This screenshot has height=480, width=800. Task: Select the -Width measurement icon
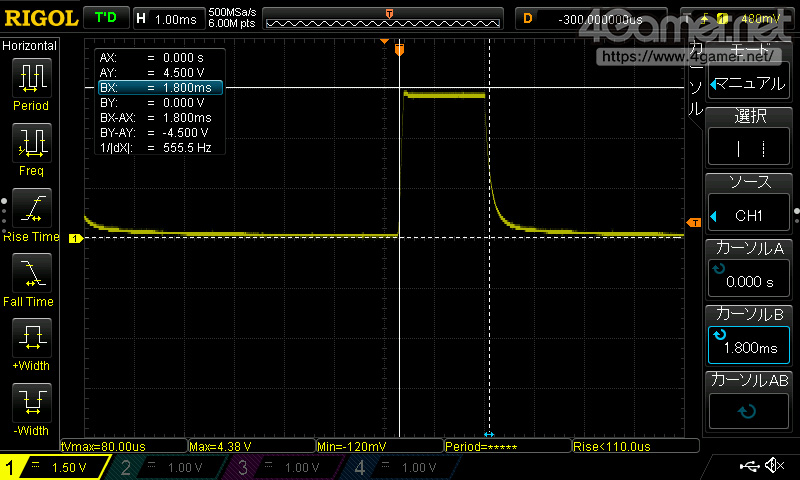tap(32, 402)
